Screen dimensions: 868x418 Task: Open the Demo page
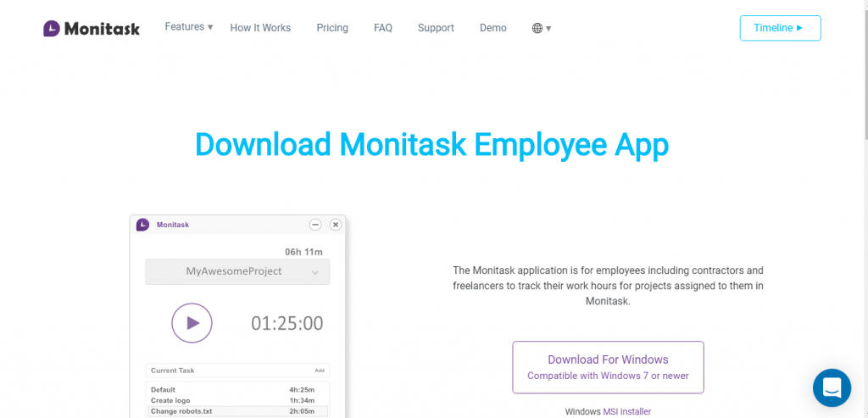(x=492, y=28)
